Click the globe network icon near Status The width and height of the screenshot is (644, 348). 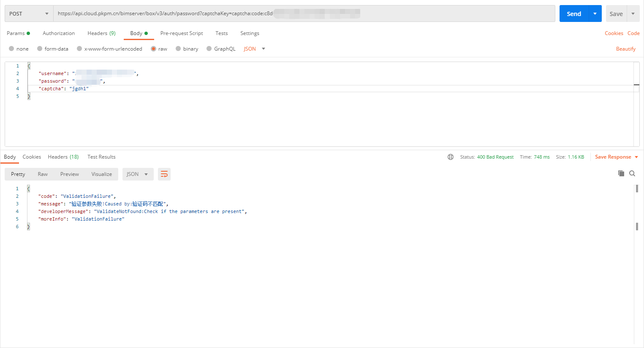451,157
